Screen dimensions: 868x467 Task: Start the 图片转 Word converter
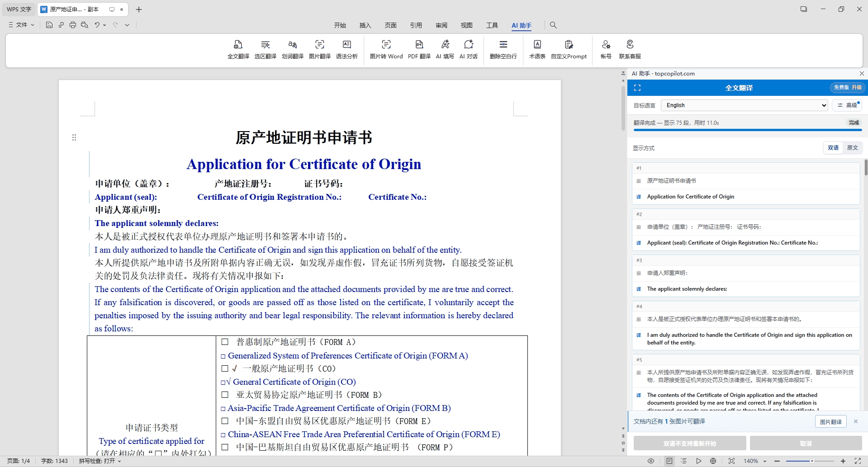point(386,50)
